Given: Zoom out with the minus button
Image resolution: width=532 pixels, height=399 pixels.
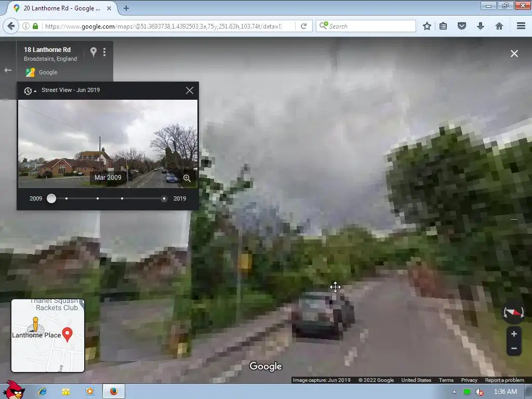Looking at the screenshot, I should pos(514,349).
